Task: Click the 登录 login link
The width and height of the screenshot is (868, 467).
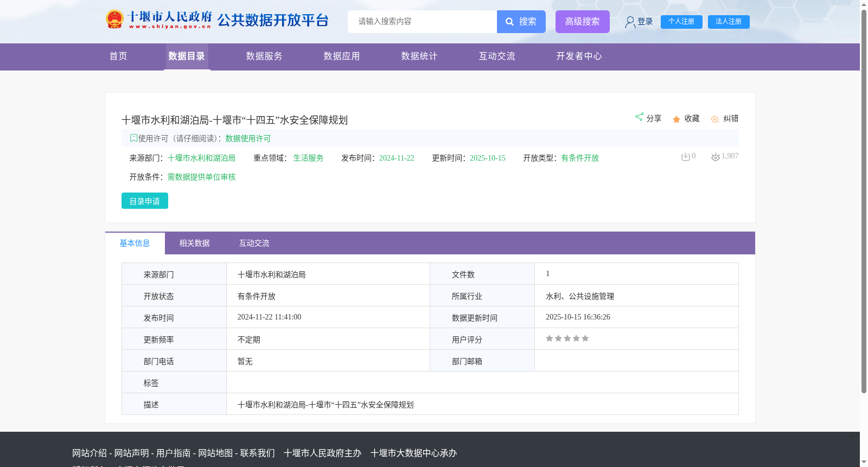Action: pos(645,22)
